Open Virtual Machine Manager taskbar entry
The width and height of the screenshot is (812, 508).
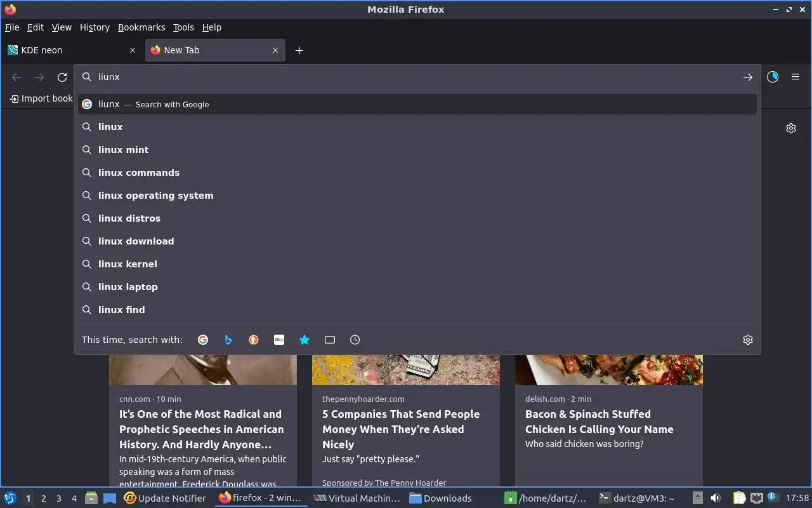[357, 498]
